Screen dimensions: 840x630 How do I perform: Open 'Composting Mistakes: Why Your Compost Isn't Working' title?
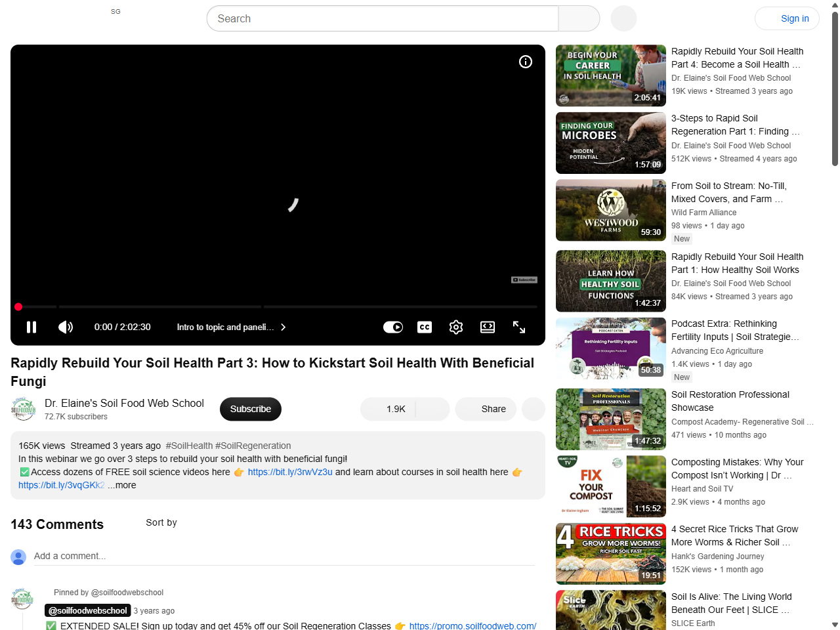(x=737, y=469)
